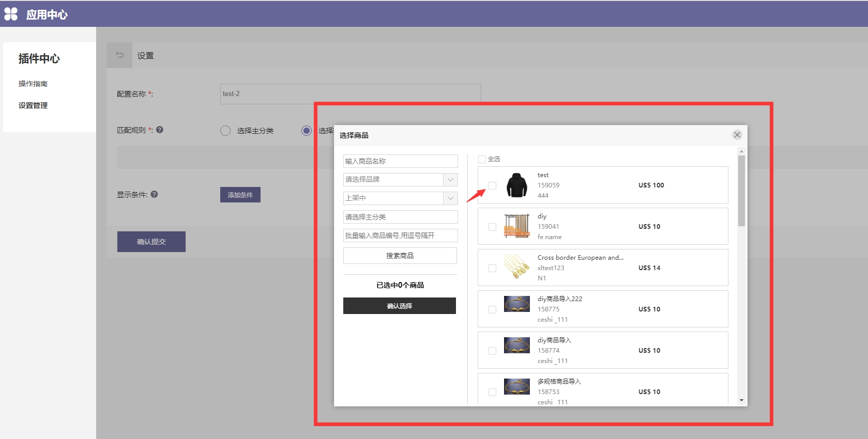Tick the checkbox for product diy 159041
The image size is (868, 439).
pyautogui.click(x=492, y=227)
